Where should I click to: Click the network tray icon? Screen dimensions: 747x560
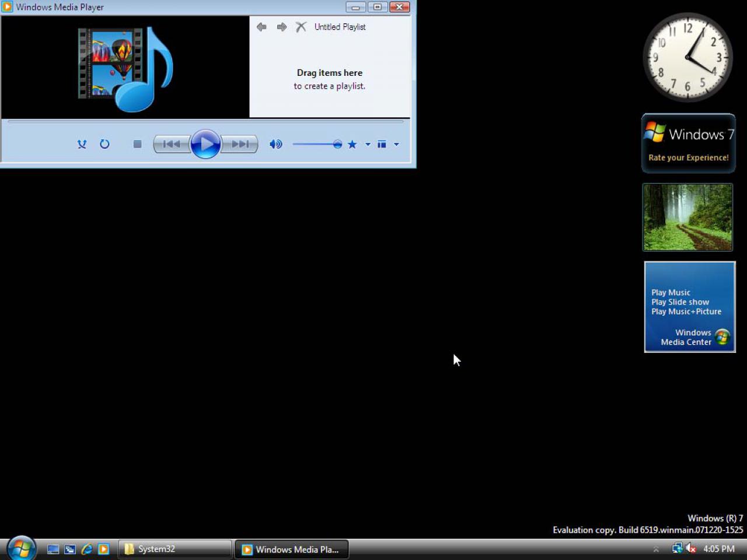[x=677, y=548]
